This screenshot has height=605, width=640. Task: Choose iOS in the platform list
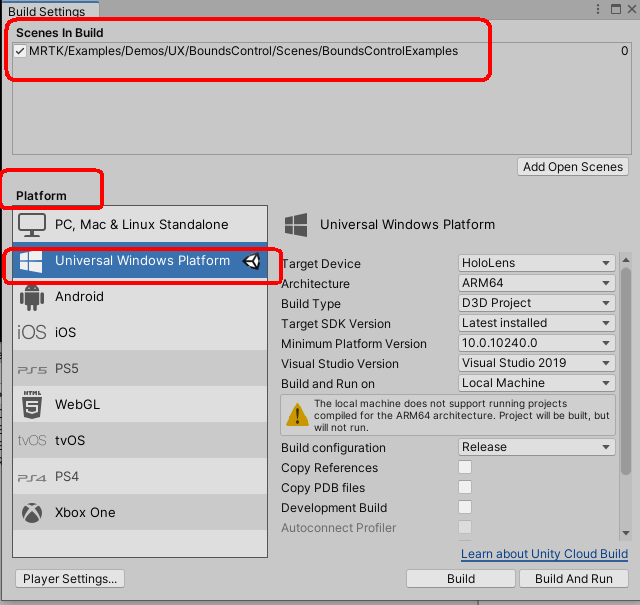[140, 332]
